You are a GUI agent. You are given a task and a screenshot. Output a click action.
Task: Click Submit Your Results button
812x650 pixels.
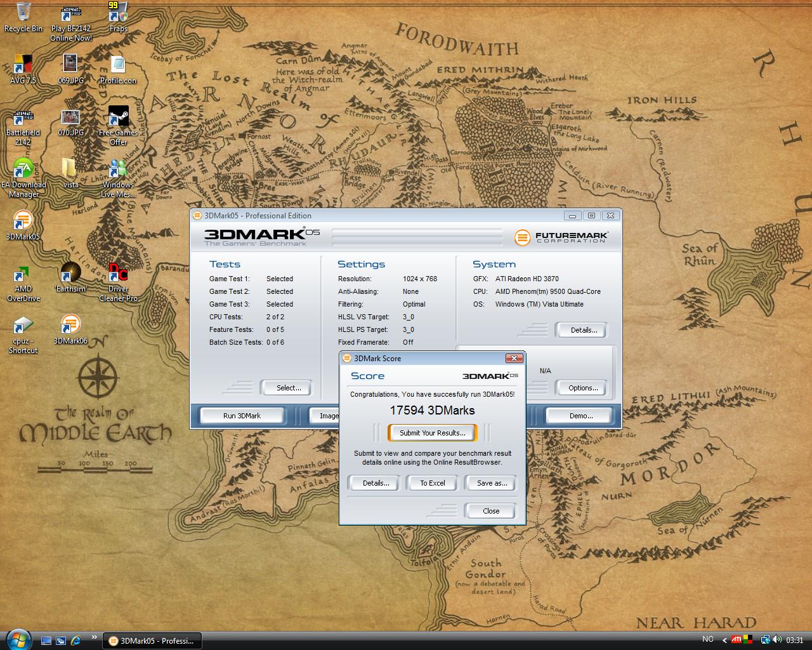pyautogui.click(x=432, y=433)
